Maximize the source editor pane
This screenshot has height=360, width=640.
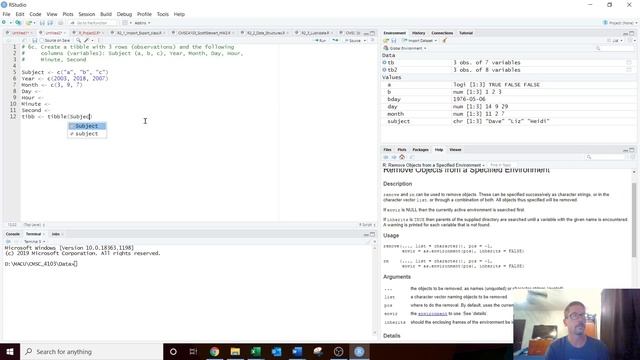[x=372, y=33]
